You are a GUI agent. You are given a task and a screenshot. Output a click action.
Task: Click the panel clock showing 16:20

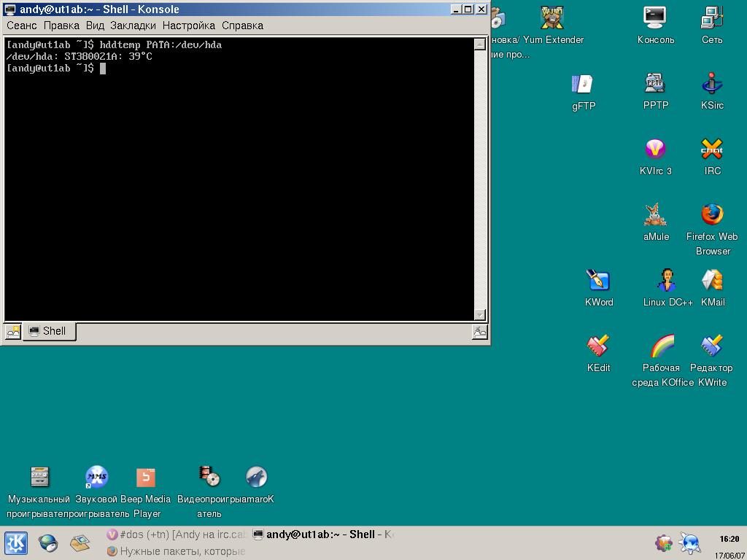click(729, 539)
